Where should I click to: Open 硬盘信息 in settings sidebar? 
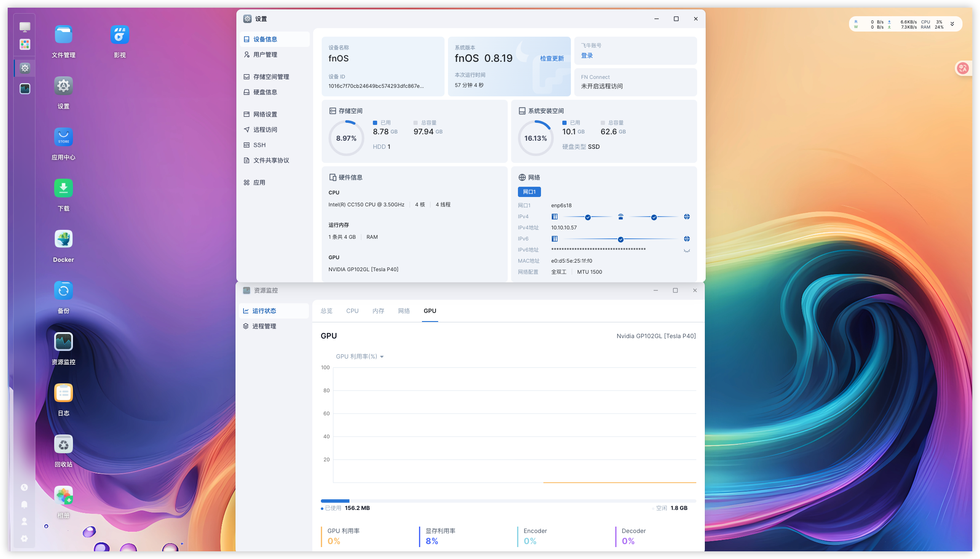[275, 92]
